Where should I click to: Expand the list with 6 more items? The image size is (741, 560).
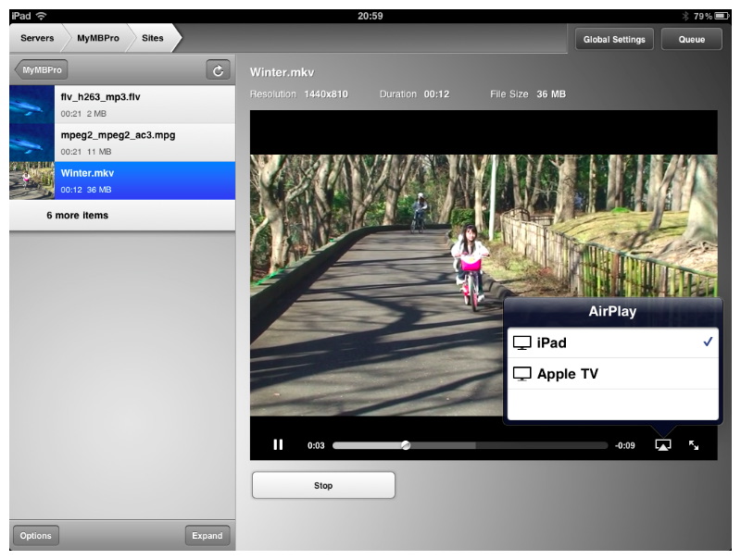[x=78, y=216]
